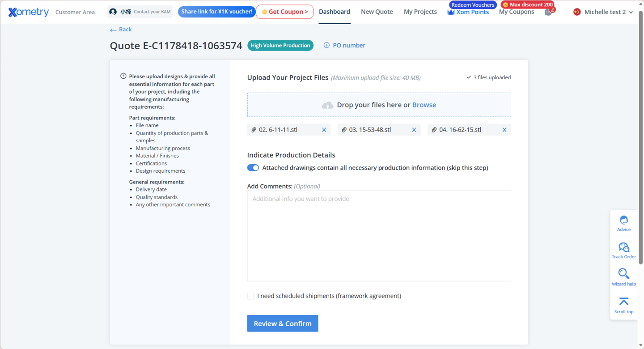Image resolution: width=644 pixels, height=349 pixels.
Task: Click the Get Coupon button
Action: click(284, 12)
